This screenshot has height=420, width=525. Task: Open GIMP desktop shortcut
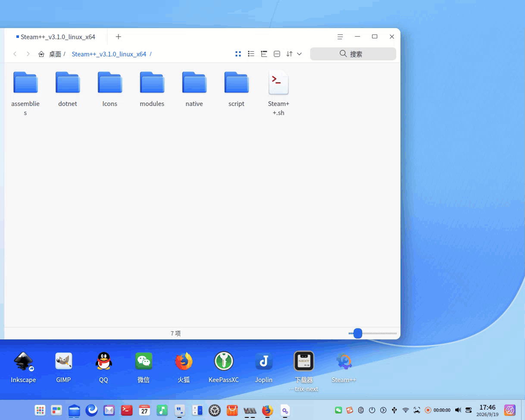(x=63, y=367)
